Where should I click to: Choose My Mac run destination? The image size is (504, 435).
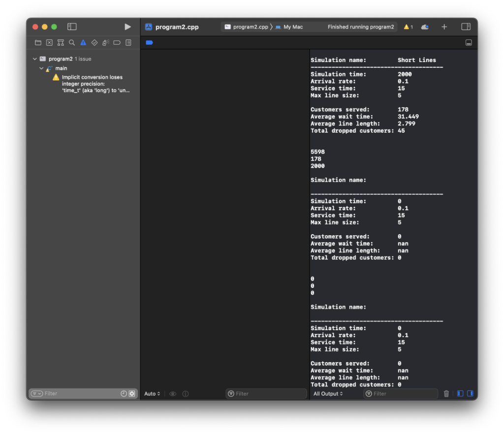289,27
